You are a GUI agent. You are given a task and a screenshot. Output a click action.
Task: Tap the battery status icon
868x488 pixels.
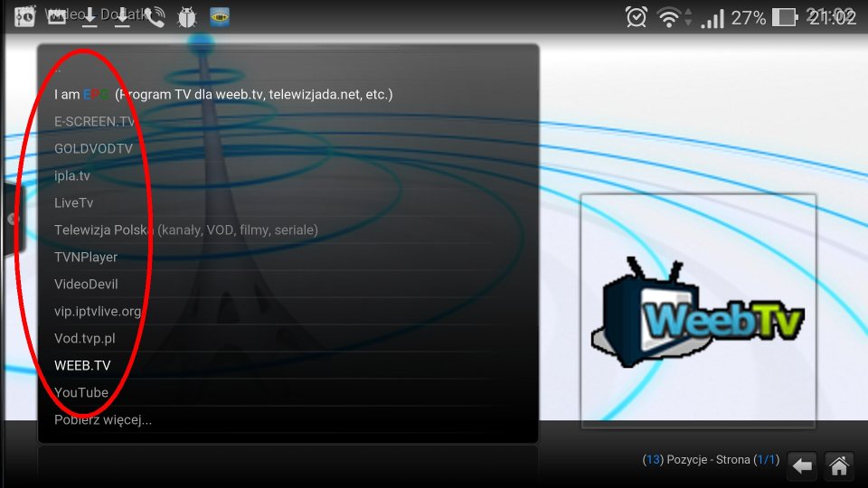[x=785, y=17]
